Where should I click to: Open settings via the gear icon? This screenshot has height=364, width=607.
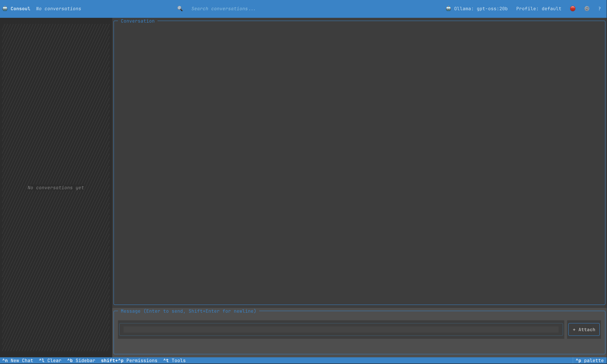pyautogui.click(x=587, y=9)
